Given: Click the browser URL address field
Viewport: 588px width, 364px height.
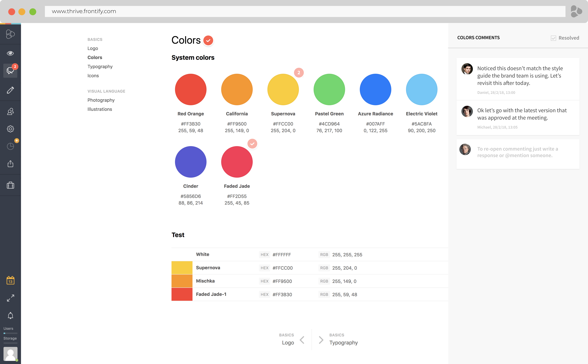Looking at the screenshot, I should tap(305, 11).
